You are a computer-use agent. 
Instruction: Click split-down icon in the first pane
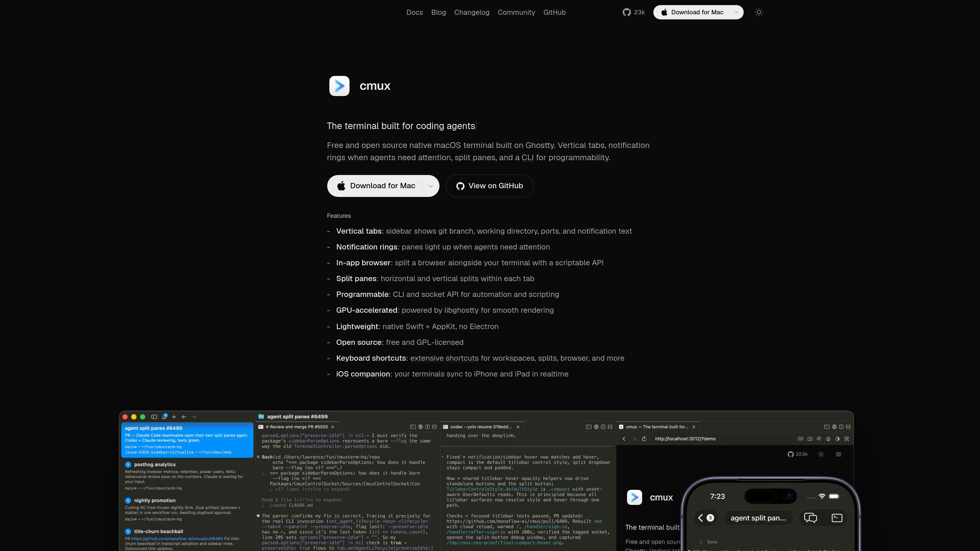tap(434, 427)
